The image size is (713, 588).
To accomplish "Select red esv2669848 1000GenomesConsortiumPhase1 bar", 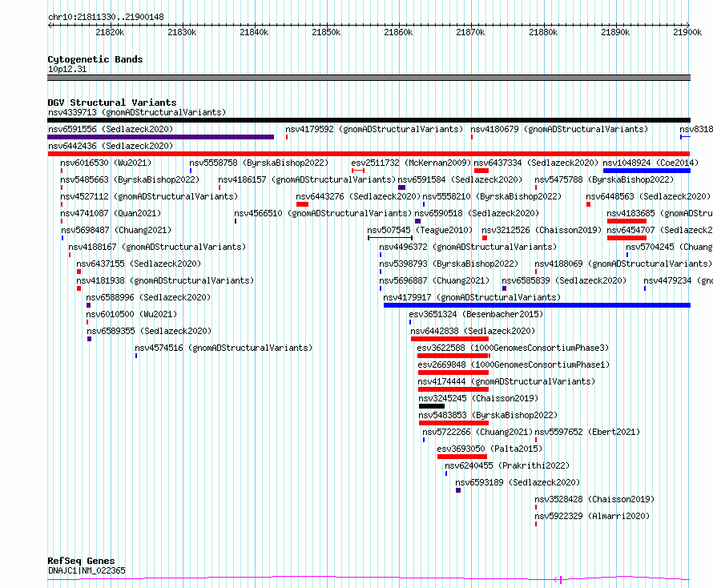I will 453,373.
